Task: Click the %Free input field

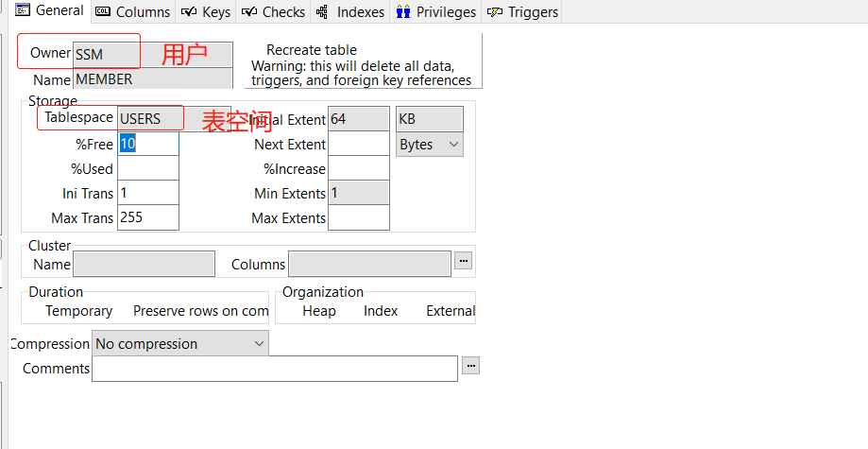Action: point(148,145)
